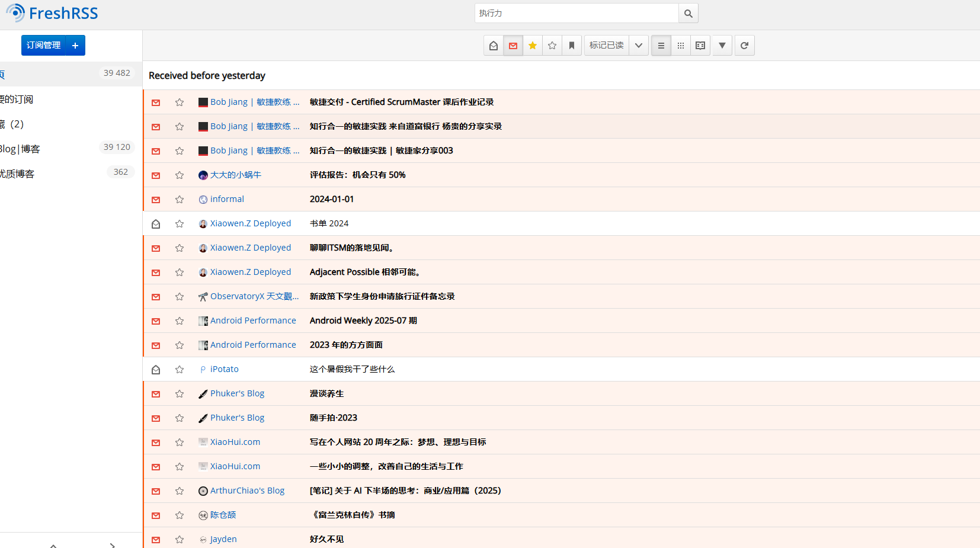Switch to the reader view icon
Screen dimensions: 980x548
click(700, 46)
